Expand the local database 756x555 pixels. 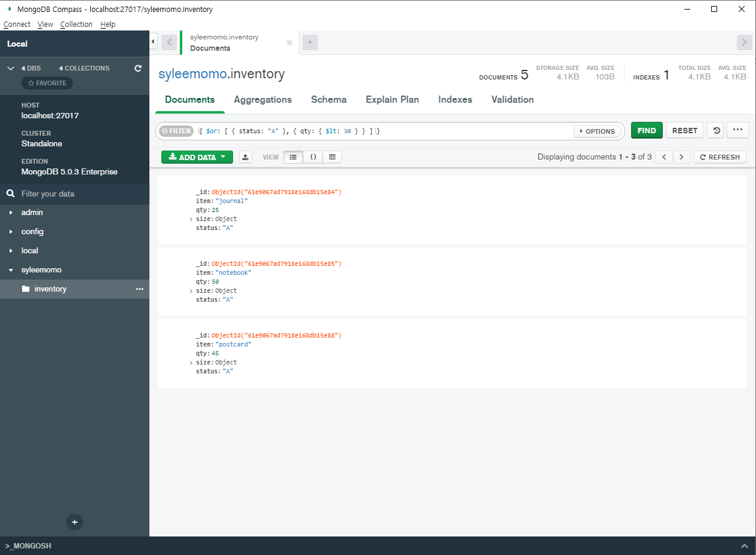pyautogui.click(x=11, y=251)
